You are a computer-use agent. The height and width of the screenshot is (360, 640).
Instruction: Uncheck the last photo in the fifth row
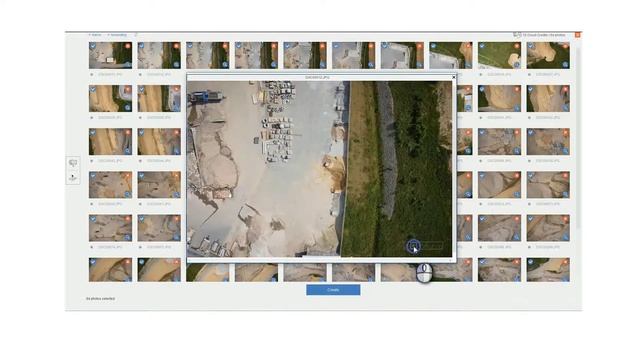click(x=531, y=219)
